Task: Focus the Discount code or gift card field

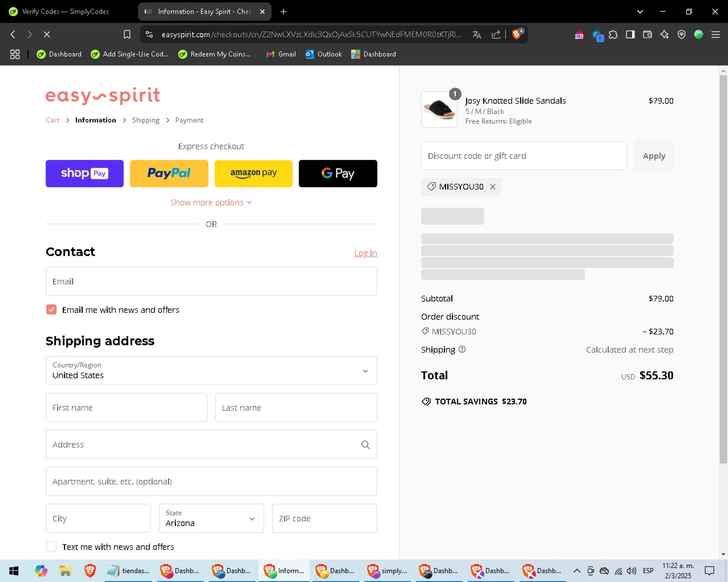Action: [x=524, y=156]
